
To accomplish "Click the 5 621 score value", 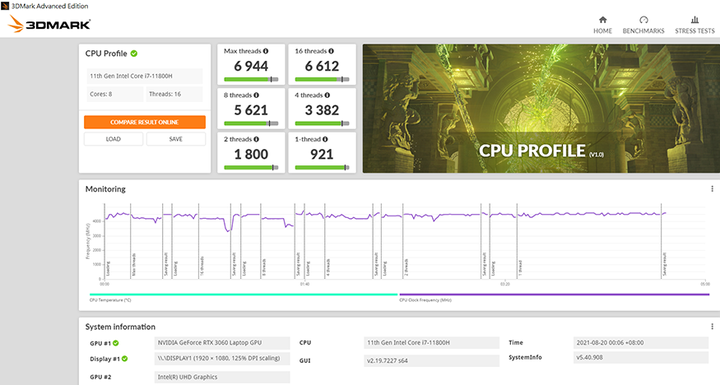I will click(x=251, y=110).
